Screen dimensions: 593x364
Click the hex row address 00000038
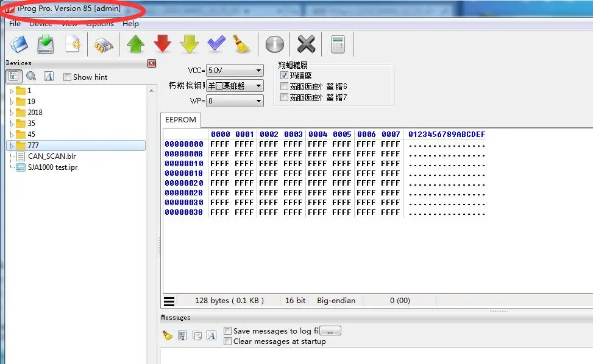184,212
